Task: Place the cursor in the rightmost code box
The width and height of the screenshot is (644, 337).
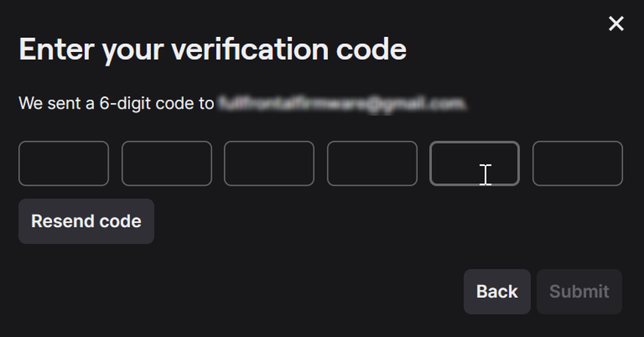Action: 578,163
